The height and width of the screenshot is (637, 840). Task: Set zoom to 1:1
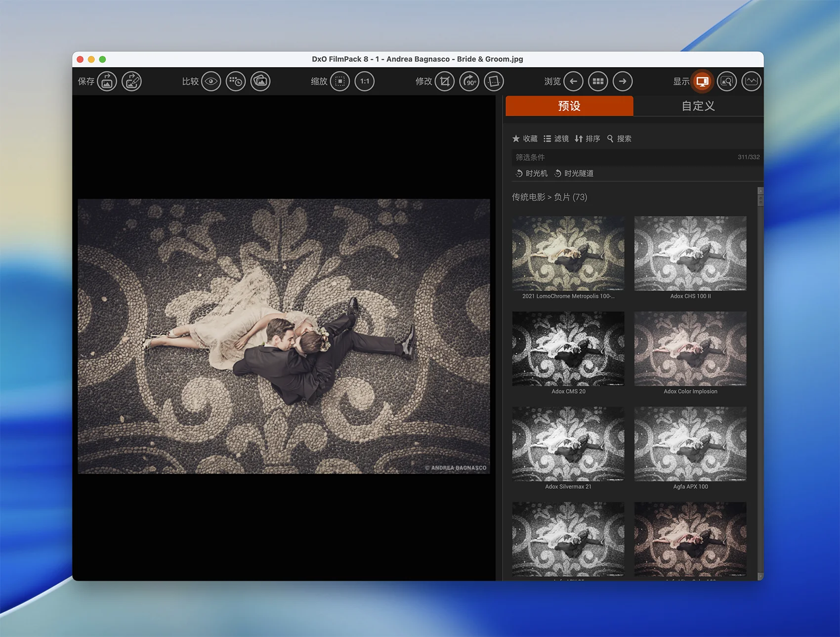click(365, 82)
